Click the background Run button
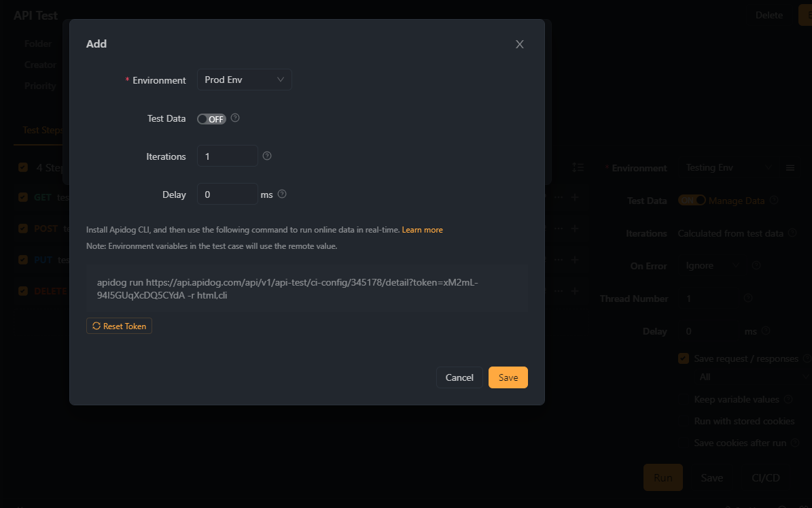The image size is (812, 508). tap(663, 477)
